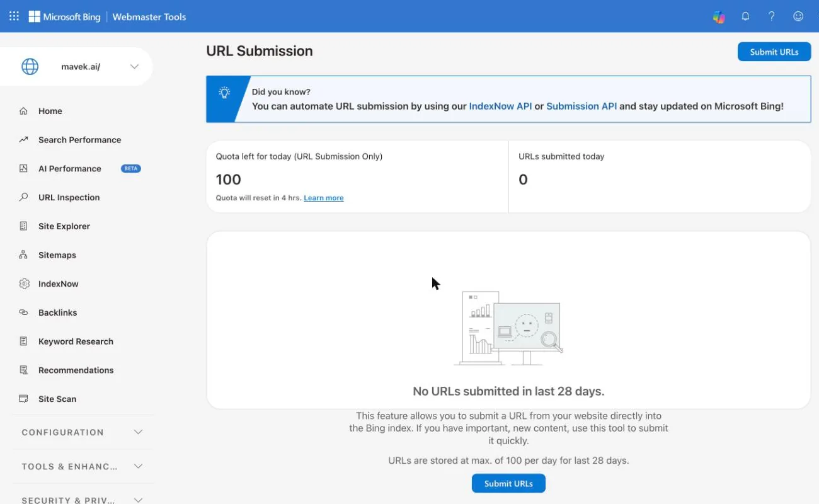Click the URLs submitted today value 0

click(523, 180)
